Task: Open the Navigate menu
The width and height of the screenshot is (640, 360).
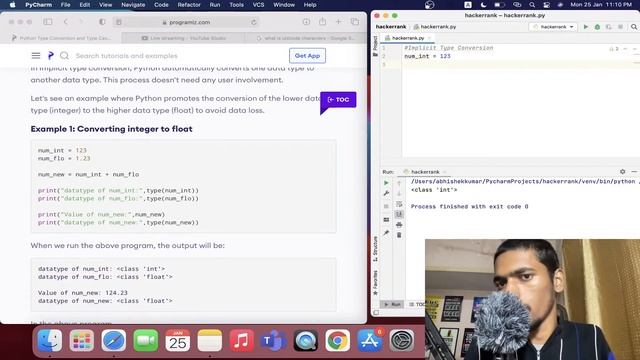Action: pyautogui.click(x=133, y=5)
